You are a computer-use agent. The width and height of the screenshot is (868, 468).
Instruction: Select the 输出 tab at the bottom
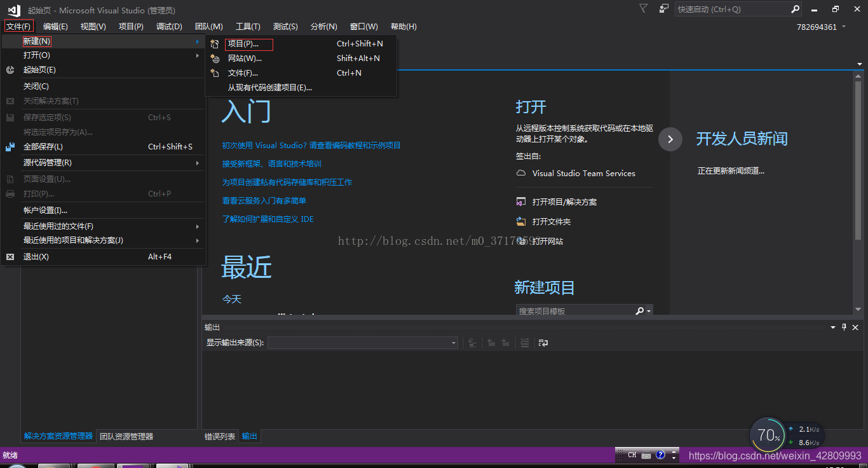tap(250, 436)
